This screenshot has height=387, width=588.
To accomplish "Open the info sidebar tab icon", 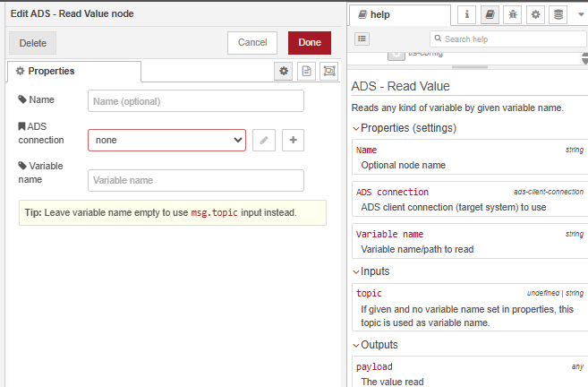I will click(x=467, y=14).
